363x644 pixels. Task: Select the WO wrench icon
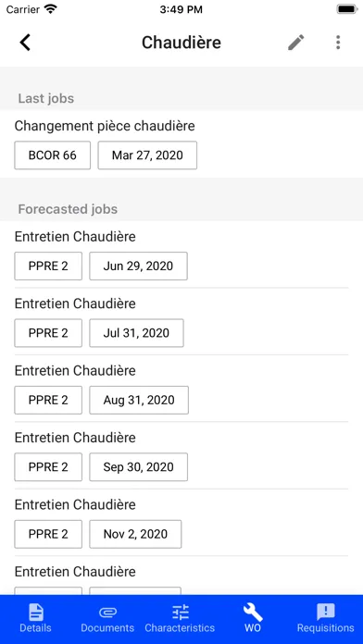click(253, 612)
